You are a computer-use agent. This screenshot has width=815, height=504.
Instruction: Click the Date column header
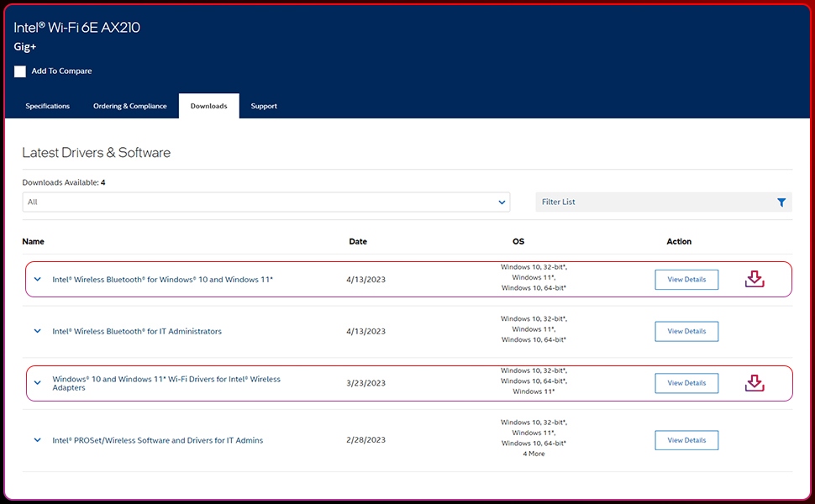(x=358, y=242)
